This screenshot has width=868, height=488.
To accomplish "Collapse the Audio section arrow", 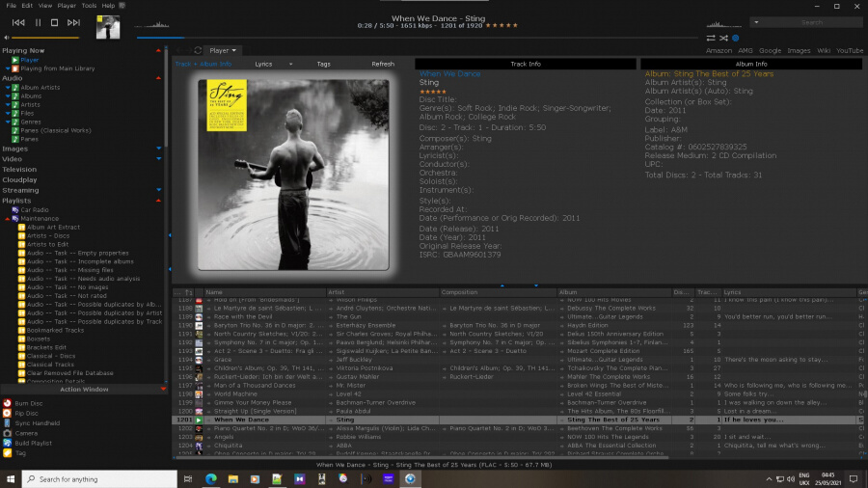I will (158, 78).
